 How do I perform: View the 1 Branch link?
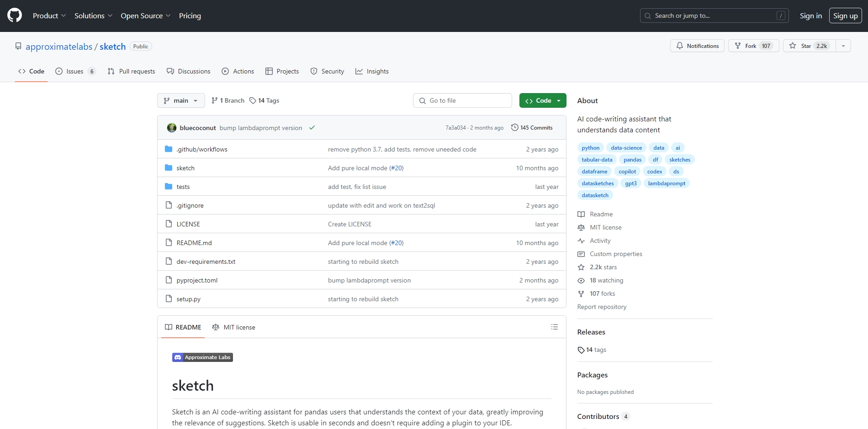click(x=228, y=100)
